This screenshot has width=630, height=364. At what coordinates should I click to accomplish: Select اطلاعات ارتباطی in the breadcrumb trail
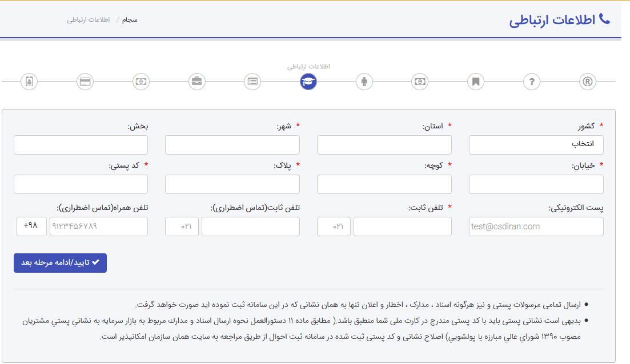coord(87,19)
